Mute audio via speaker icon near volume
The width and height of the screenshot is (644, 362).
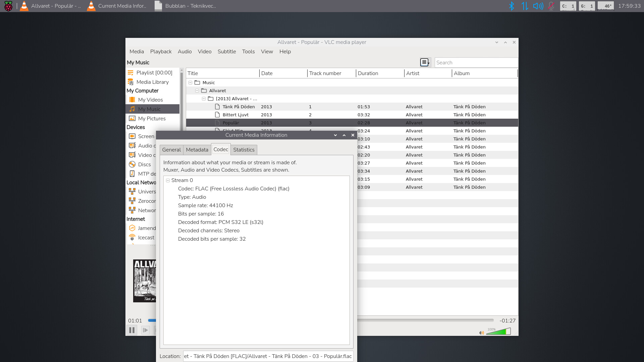pos(481,333)
